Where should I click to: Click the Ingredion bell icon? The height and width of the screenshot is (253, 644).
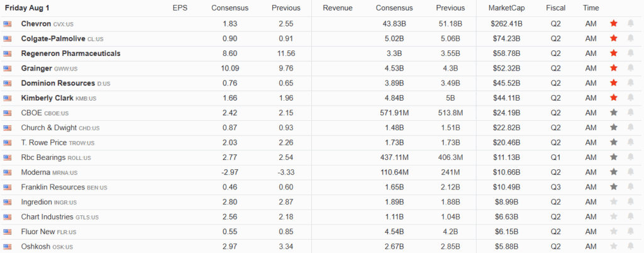(630, 202)
